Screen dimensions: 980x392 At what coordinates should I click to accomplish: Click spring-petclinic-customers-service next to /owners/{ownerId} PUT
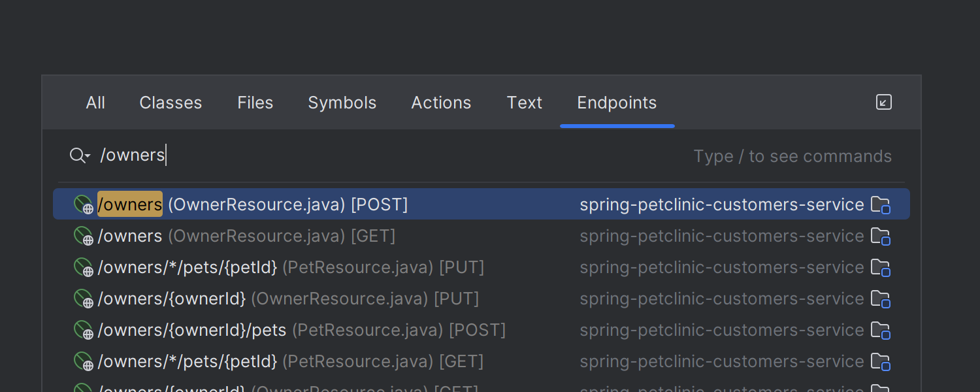pyautogui.click(x=721, y=298)
